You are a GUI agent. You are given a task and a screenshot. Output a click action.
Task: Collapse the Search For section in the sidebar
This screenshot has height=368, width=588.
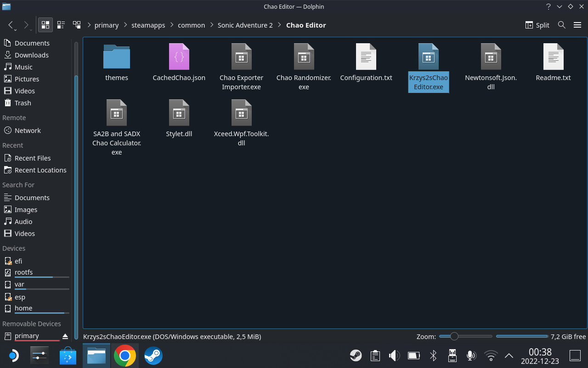18,184
